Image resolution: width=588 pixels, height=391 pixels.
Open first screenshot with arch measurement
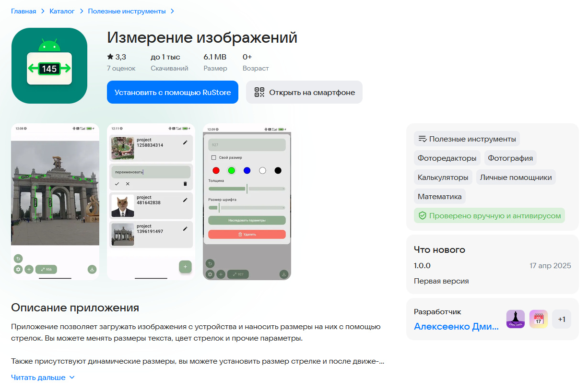tap(55, 201)
